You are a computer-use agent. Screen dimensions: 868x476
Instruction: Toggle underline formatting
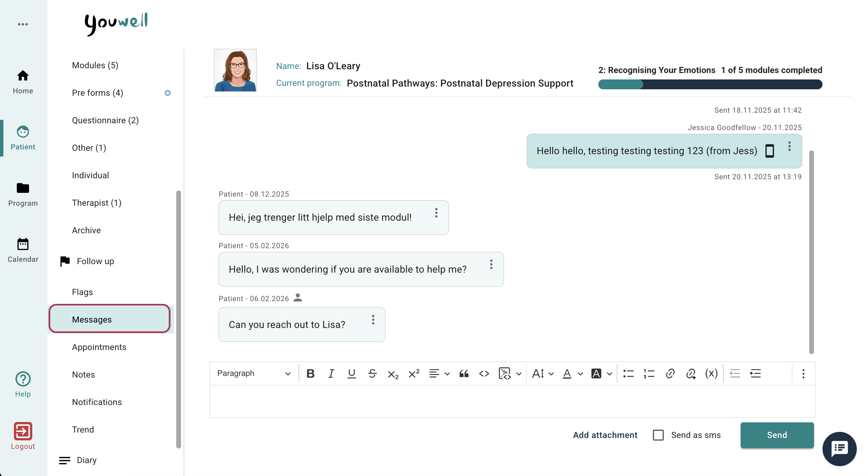[351, 373]
